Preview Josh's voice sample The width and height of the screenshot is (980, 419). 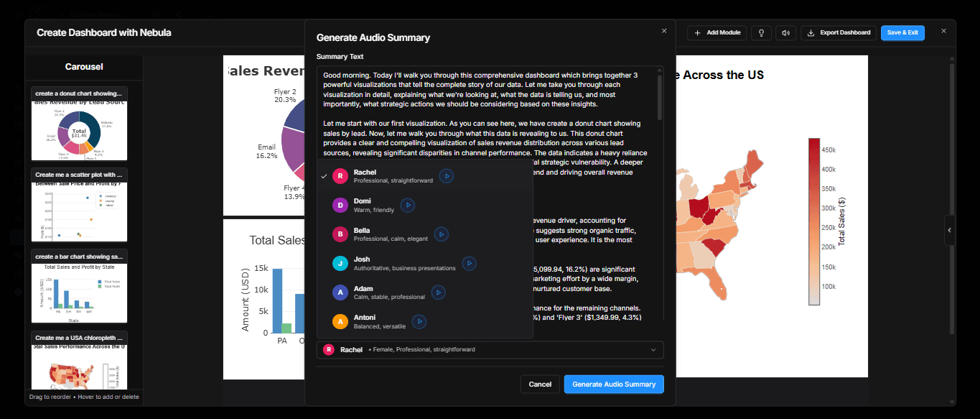[469, 263]
